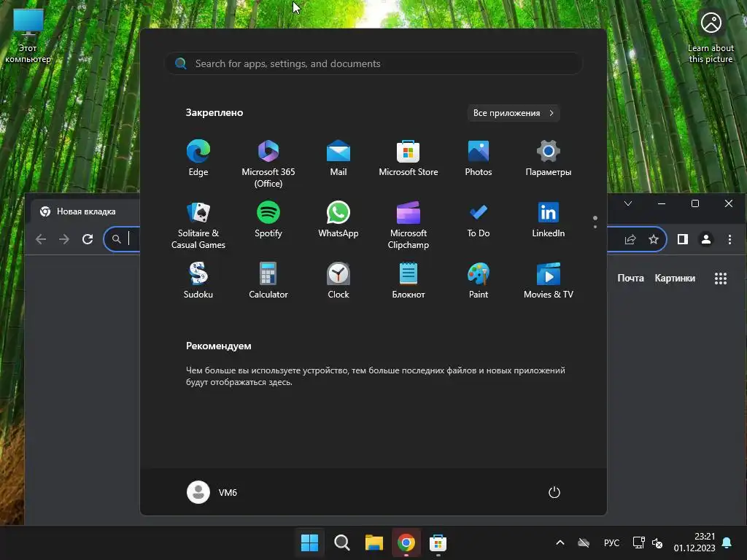The width and height of the screenshot is (747, 560).
Task: Reload the page in Chrome
Action: click(x=88, y=239)
